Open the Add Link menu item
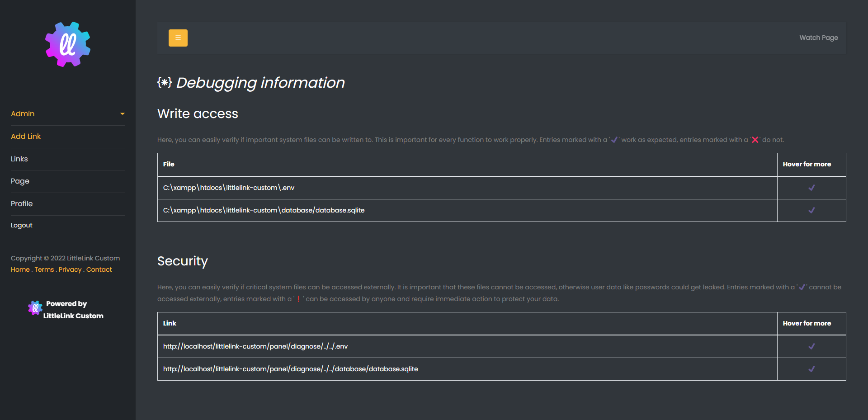 pyautogui.click(x=26, y=137)
